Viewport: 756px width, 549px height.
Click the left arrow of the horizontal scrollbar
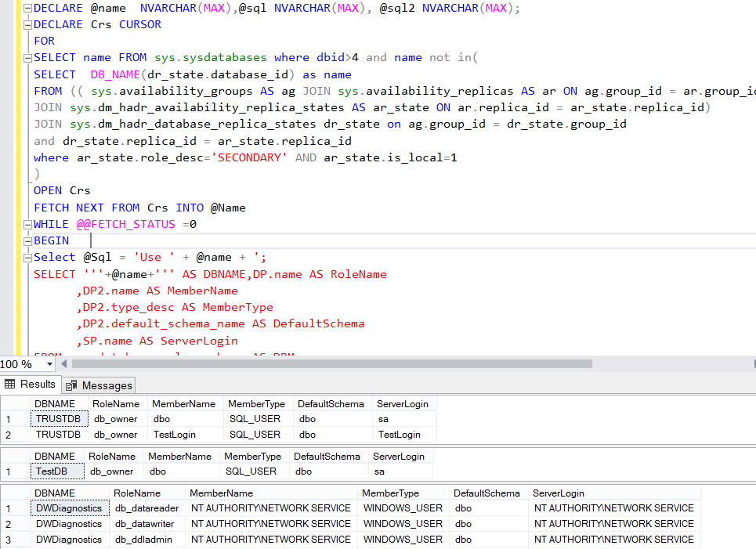click(x=64, y=363)
